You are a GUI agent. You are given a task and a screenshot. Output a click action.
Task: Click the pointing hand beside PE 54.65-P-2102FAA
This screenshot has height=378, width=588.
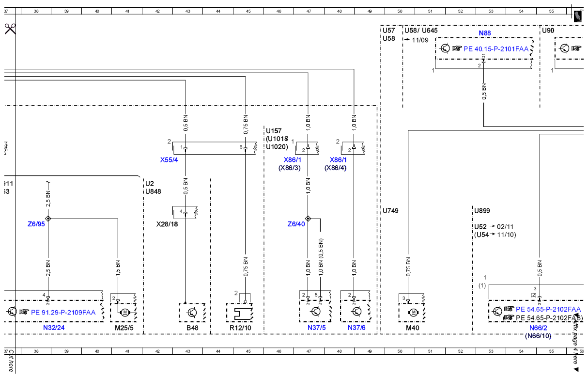click(509, 309)
